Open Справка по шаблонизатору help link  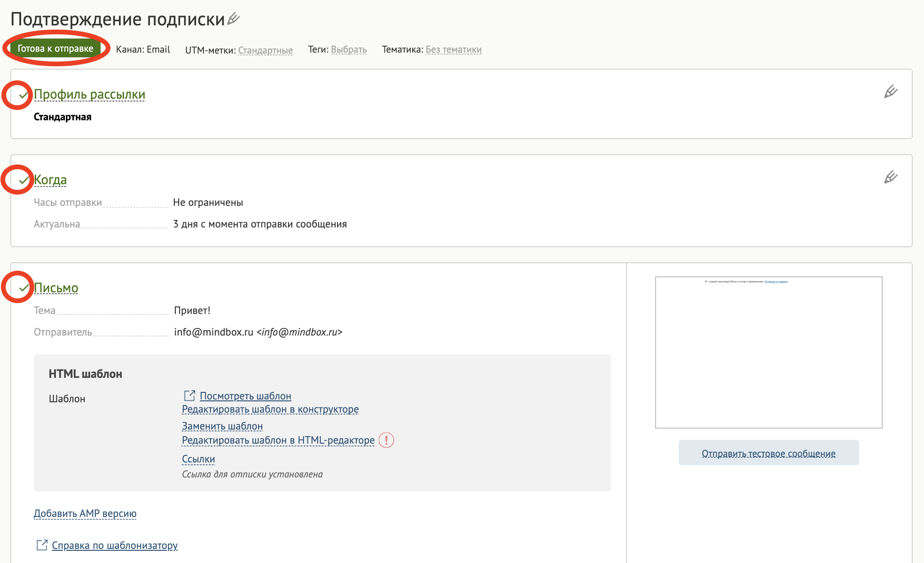pos(115,546)
